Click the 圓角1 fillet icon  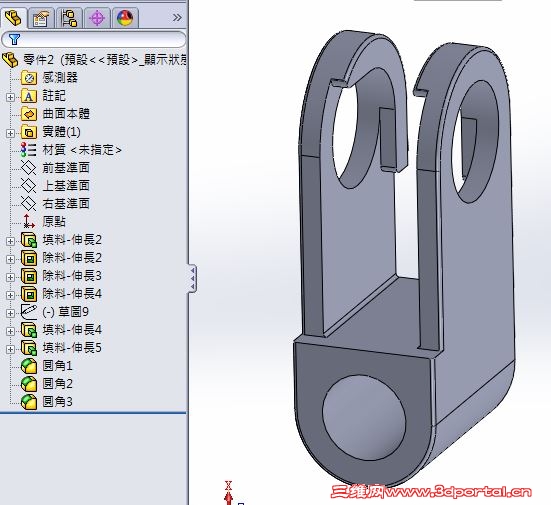pyautogui.click(x=29, y=366)
